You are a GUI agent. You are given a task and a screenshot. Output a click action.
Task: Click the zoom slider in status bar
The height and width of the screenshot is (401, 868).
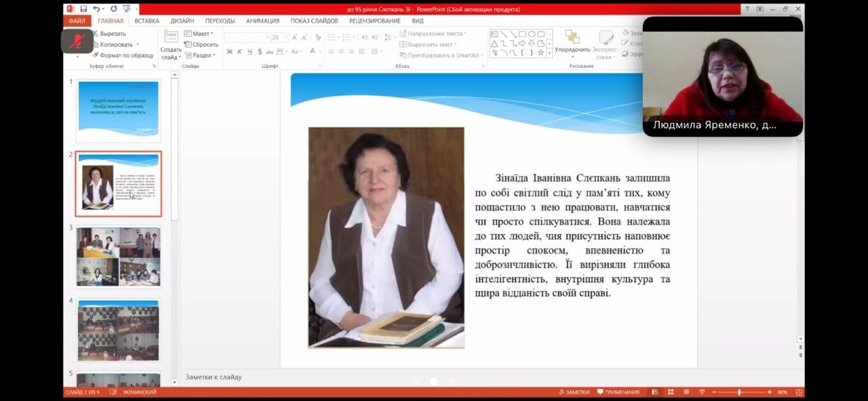(739, 392)
